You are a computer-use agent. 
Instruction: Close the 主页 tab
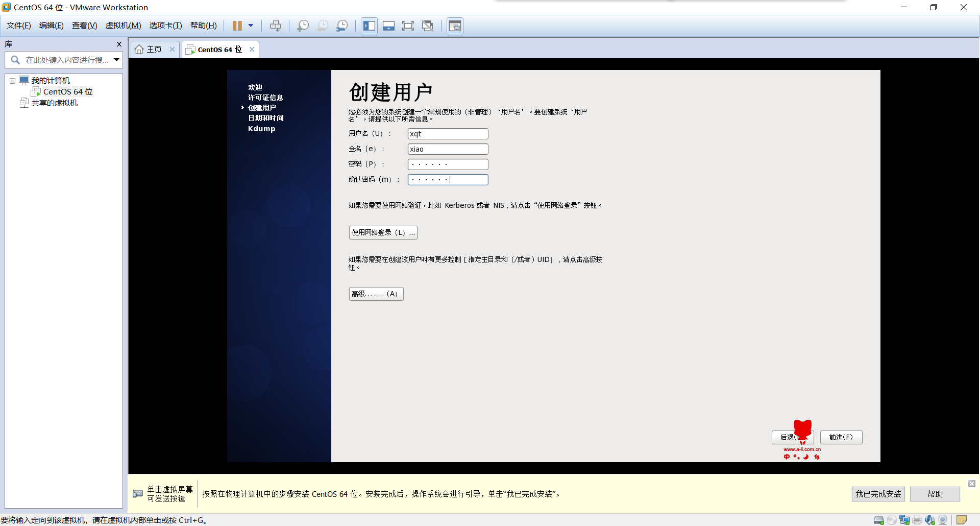pos(173,50)
